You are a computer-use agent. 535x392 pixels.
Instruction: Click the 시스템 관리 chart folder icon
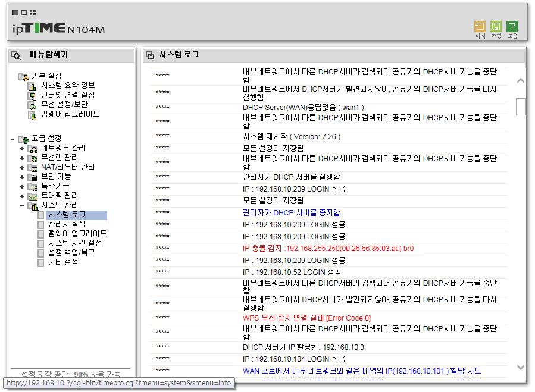click(x=33, y=206)
